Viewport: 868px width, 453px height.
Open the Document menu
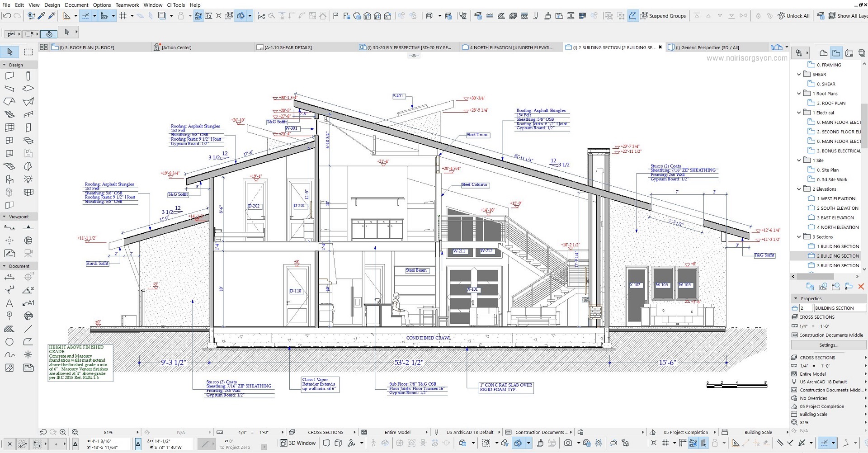[76, 5]
